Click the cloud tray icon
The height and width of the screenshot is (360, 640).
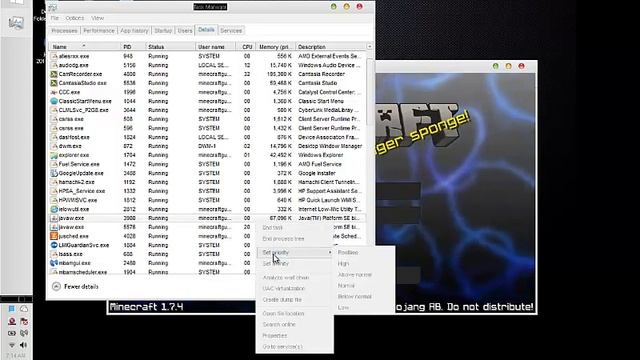pyautogui.click(x=24, y=309)
